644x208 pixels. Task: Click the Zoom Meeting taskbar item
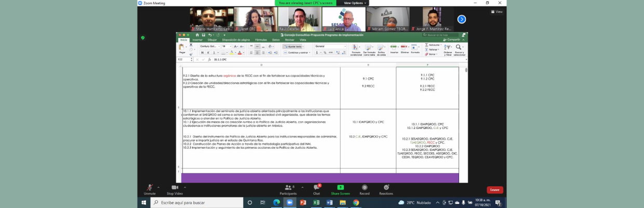click(x=289, y=202)
